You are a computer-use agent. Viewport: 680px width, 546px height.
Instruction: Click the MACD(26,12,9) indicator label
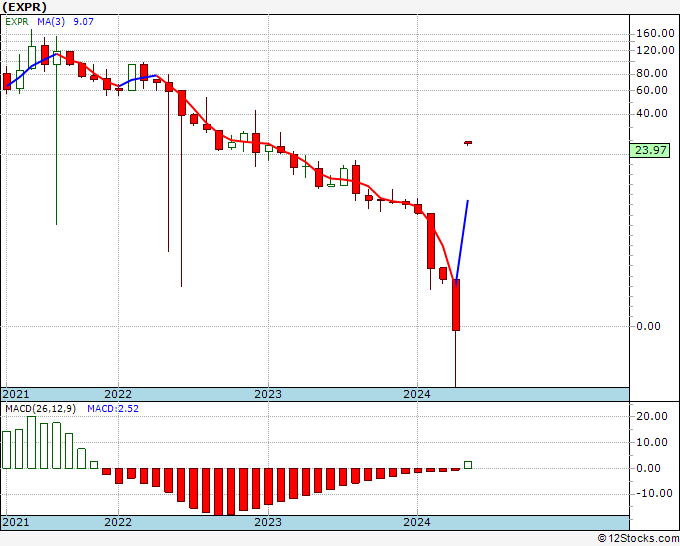(40, 409)
